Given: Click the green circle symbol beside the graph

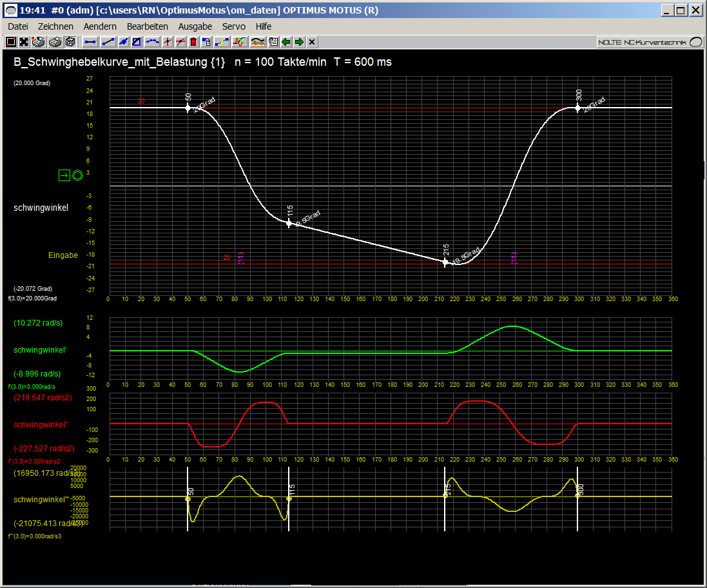Looking at the screenshot, I should tap(77, 175).
